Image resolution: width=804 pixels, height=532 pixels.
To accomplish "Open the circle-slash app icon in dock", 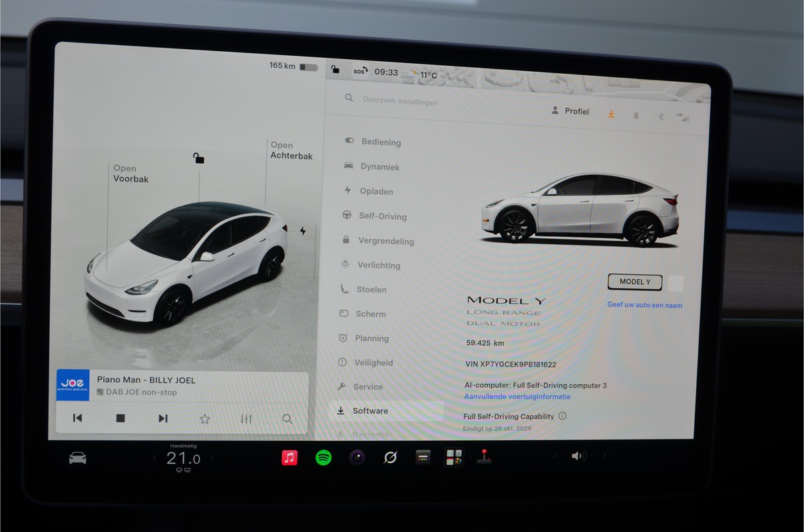I will coord(391,458).
